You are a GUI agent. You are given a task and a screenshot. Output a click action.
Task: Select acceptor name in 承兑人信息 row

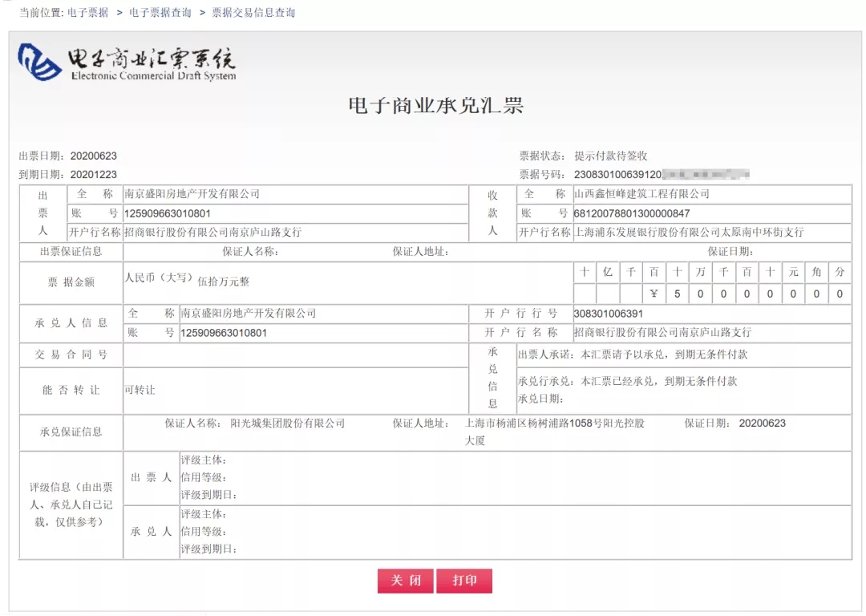(249, 314)
